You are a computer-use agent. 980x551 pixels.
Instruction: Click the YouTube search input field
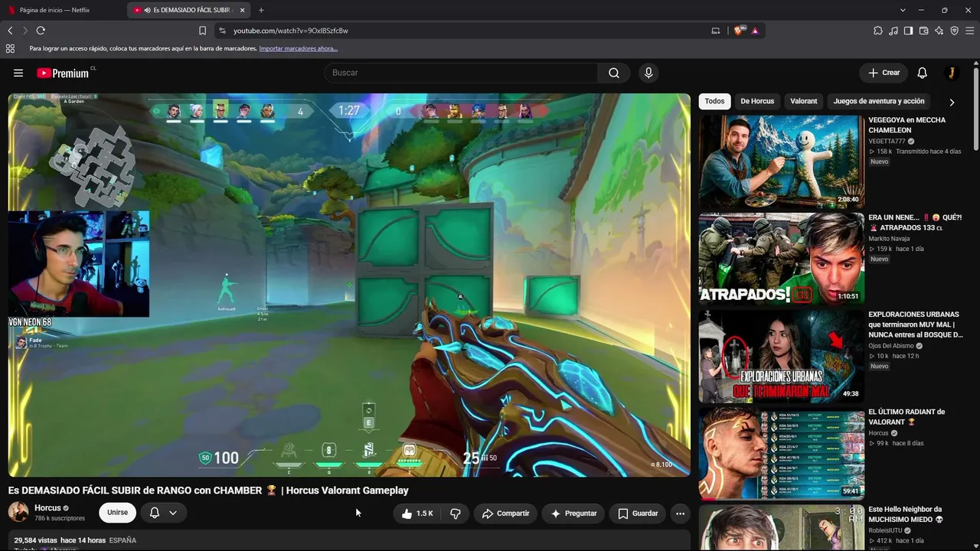(461, 73)
